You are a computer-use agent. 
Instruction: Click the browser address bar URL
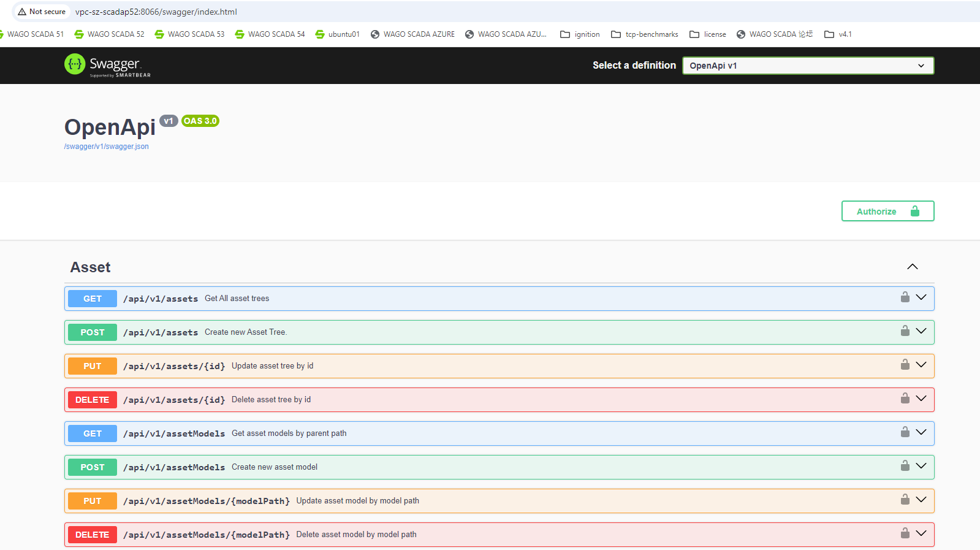tap(156, 12)
